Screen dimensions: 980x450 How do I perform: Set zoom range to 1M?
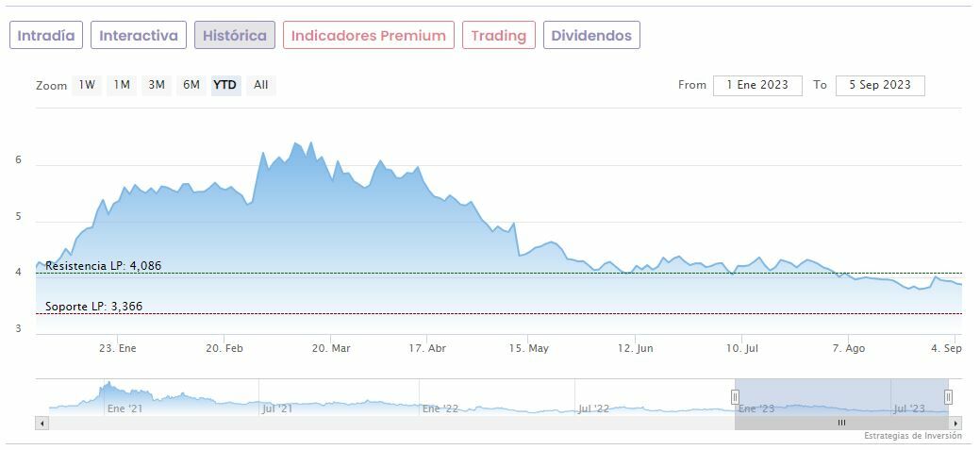coord(122,85)
